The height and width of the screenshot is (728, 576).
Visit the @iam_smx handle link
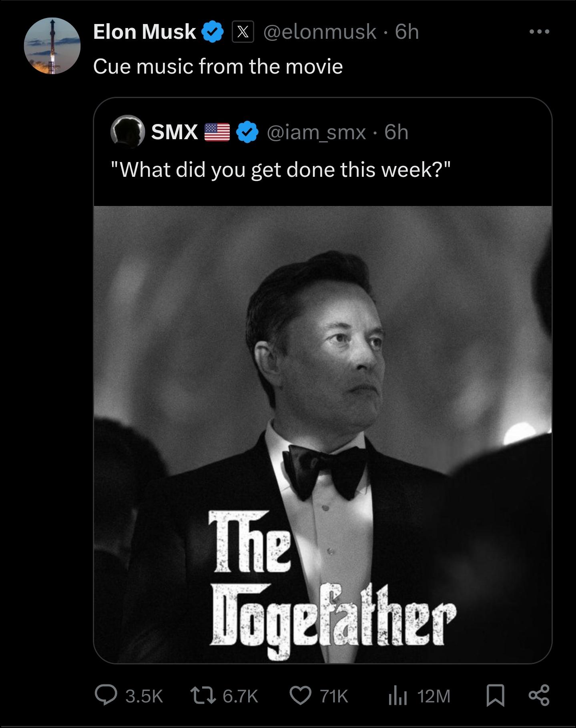coord(316,132)
